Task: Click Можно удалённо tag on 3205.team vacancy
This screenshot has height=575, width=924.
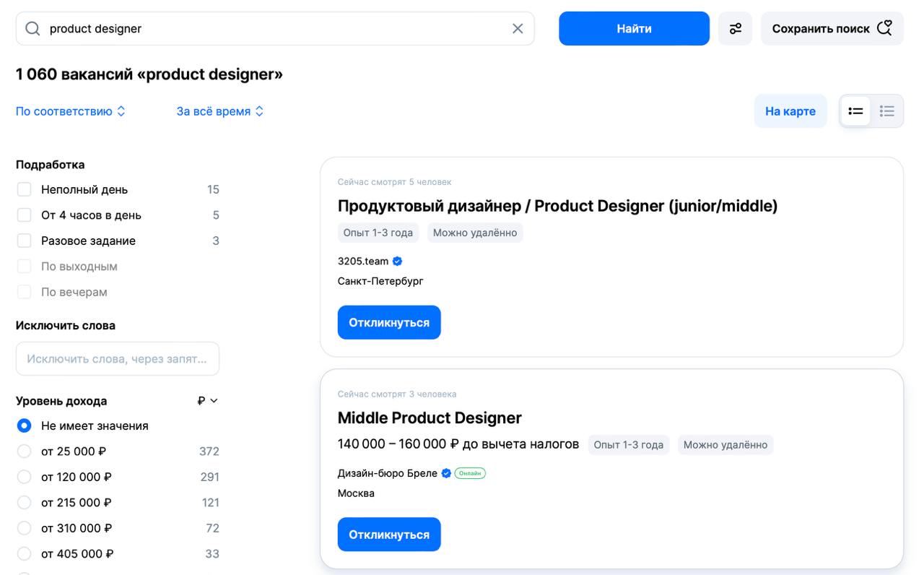Action: tap(475, 233)
